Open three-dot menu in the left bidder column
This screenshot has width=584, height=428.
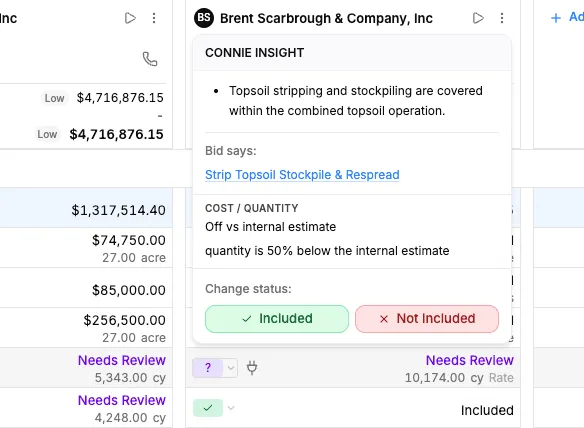click(x=154, y=18)
